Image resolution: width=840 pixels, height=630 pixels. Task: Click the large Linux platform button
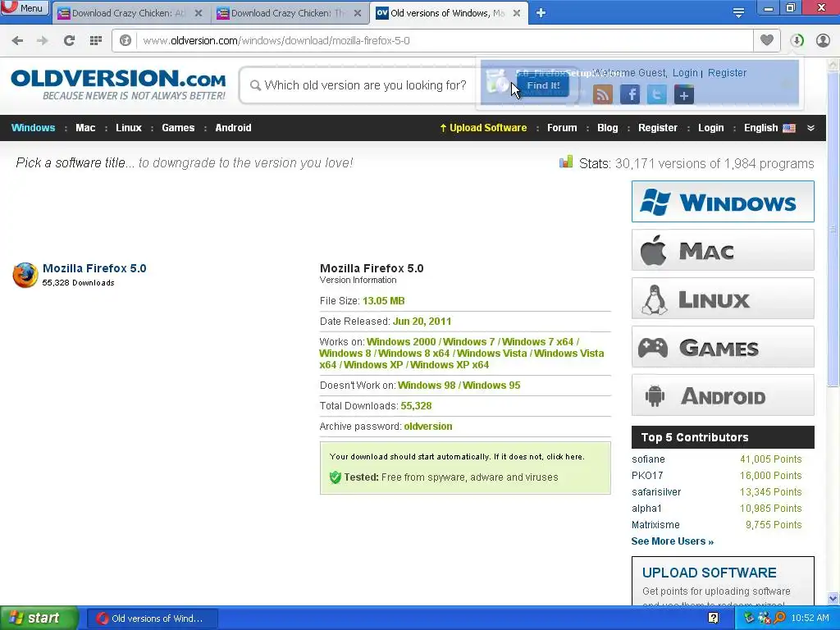723,299
